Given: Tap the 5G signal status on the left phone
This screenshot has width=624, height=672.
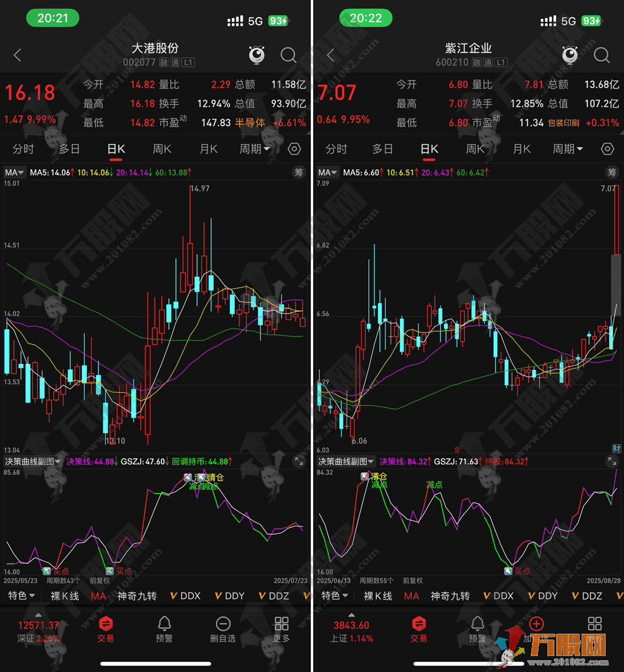Looking at the screenshot, I should pyautogui.click(x=255, y=21).
